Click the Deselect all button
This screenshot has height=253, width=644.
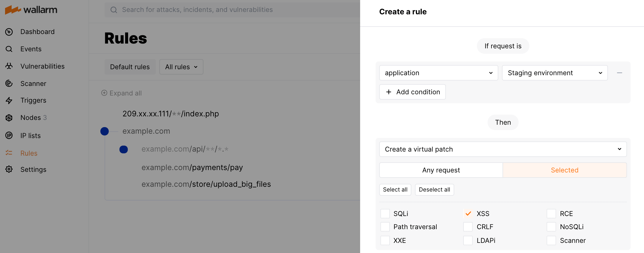434,190
